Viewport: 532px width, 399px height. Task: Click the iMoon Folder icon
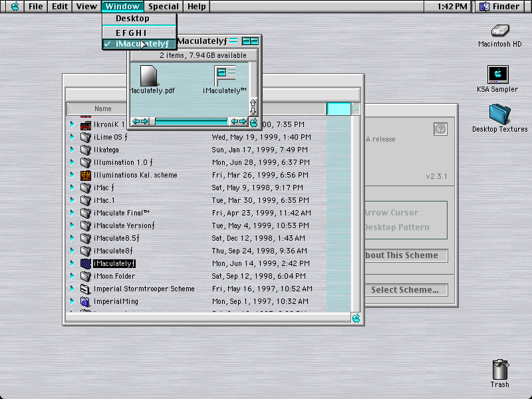click(86, 276)
